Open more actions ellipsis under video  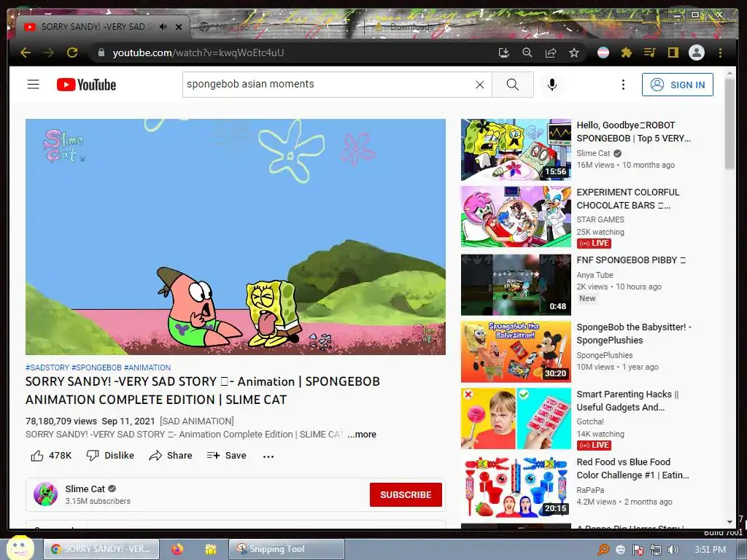tap(268, 456)
